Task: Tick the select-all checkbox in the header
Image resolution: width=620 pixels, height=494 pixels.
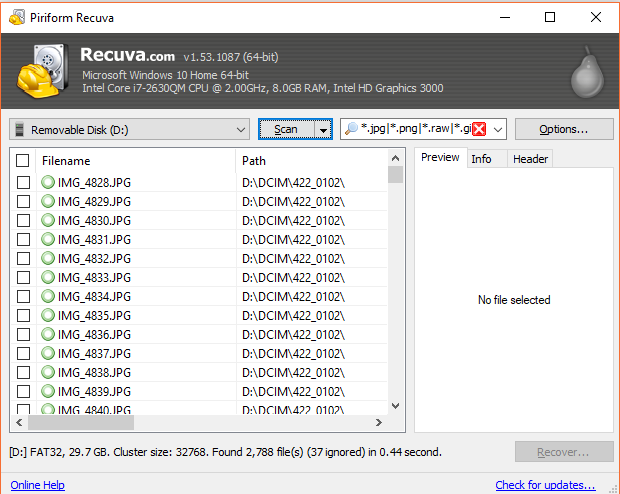Action: click(23, 161)
